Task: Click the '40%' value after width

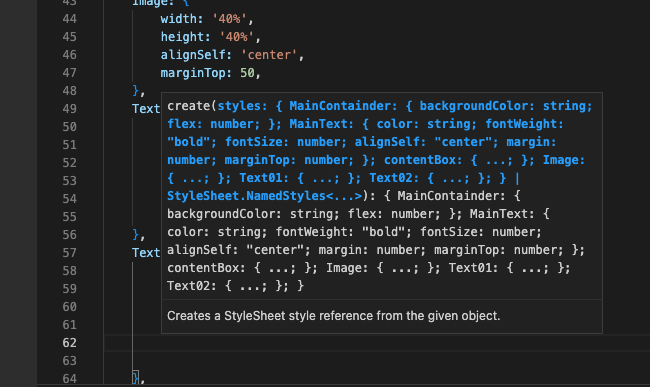Action: pos(229,19)
